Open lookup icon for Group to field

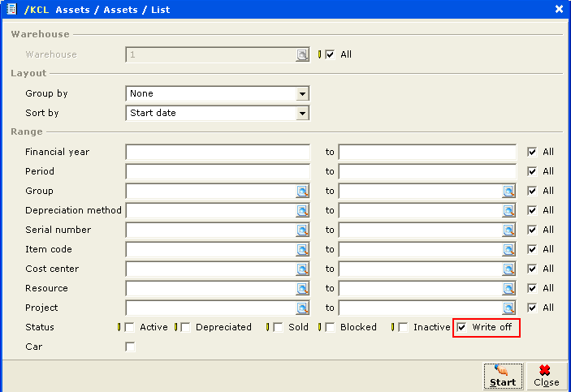point(508,191)
